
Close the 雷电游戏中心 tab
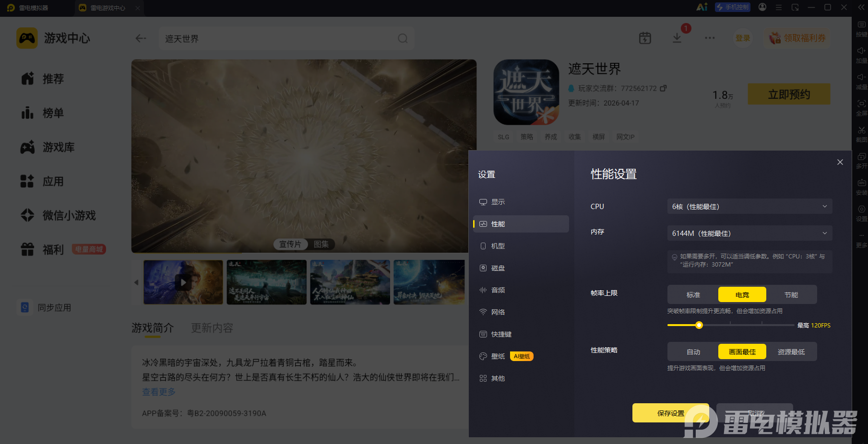[x=138, y=8]
